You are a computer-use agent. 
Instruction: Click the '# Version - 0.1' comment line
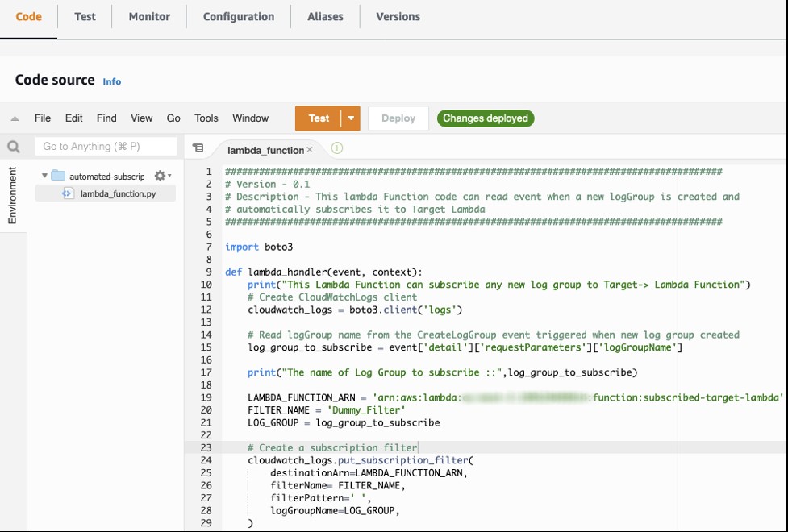pos(267,185)
